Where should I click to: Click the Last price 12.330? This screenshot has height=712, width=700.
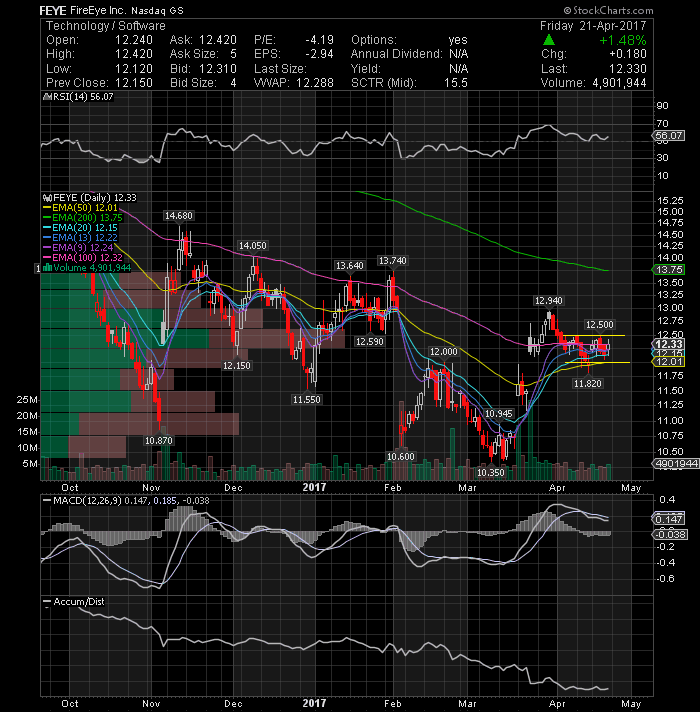[628, 69]
